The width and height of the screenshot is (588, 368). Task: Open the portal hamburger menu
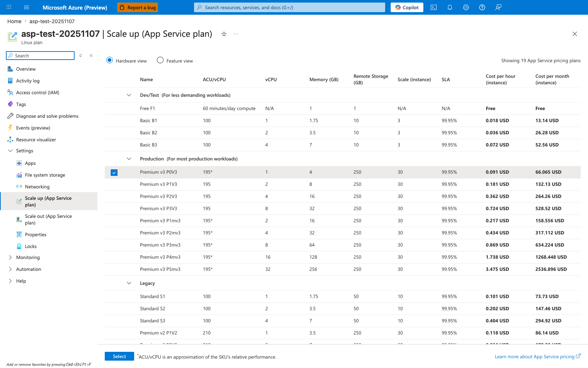[x=26, y=7]
